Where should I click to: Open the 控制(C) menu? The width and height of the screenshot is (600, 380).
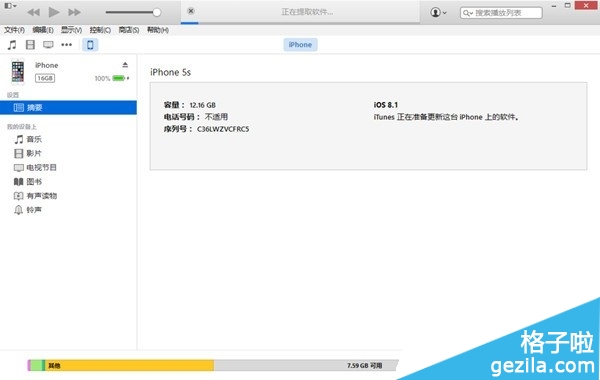100,30
